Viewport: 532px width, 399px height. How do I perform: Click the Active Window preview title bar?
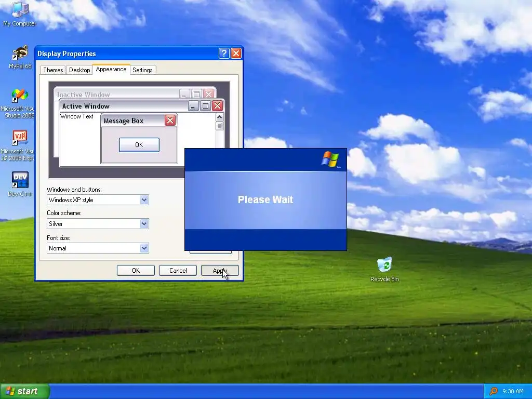pos(141,106)
